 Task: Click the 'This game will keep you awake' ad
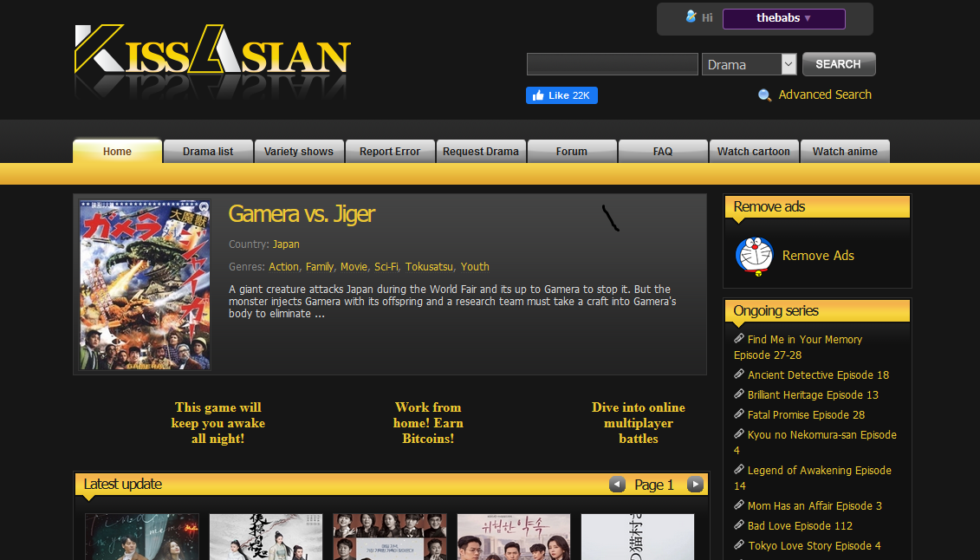(x=218, y=423)
